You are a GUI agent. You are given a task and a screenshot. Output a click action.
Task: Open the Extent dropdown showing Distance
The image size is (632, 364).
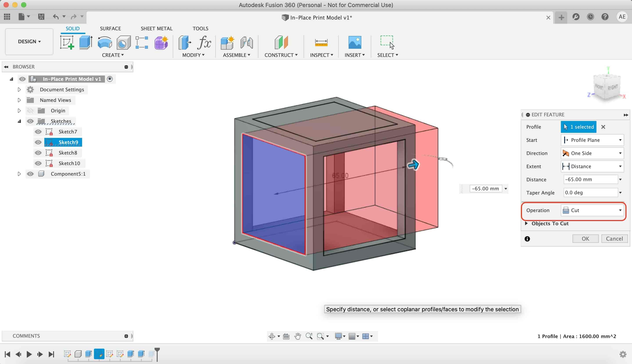[592, 166]
